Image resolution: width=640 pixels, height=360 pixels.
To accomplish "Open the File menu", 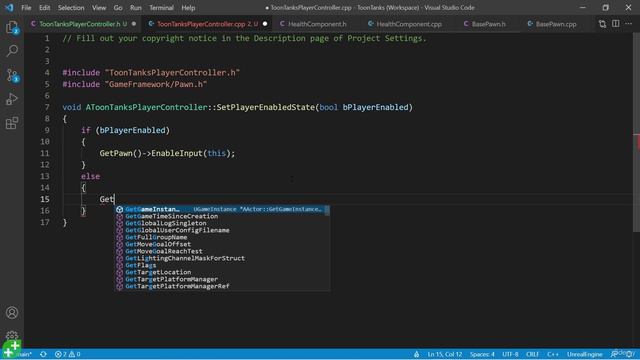I will (x=26, y=8).
